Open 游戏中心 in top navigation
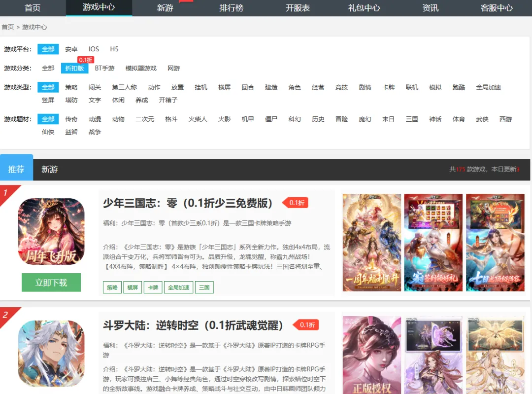 tap(99, 7)
